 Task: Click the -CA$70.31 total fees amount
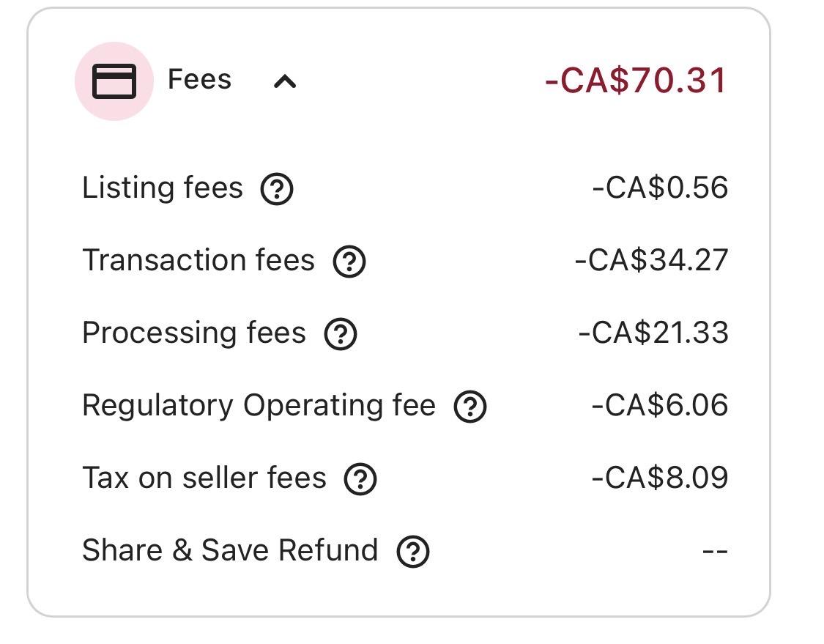coord(636,80)
